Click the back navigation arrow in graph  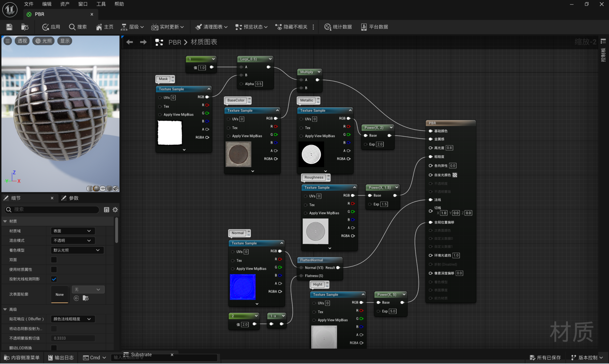point(130,42)
